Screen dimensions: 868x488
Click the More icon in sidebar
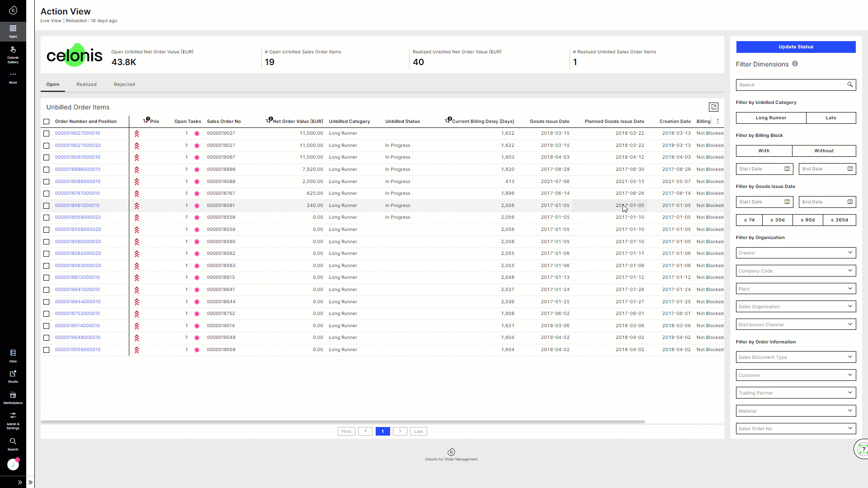coord(13,77)
